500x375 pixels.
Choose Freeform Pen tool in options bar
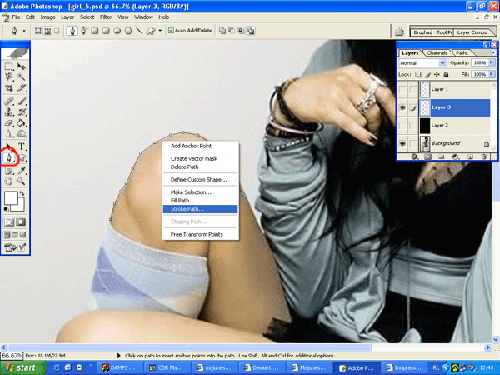(x=84, y=31)
